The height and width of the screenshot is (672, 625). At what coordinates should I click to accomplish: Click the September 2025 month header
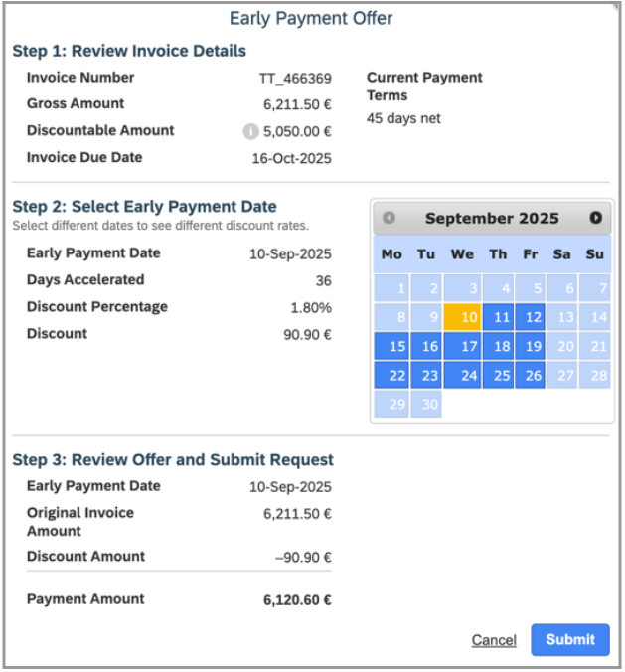point(492,218)
